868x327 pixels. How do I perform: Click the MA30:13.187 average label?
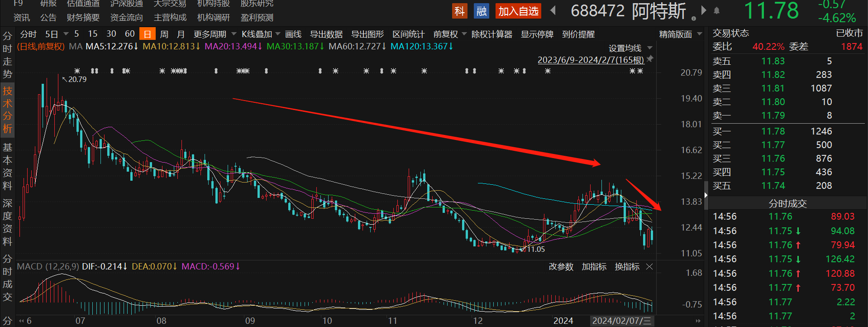tap(295, 46)
